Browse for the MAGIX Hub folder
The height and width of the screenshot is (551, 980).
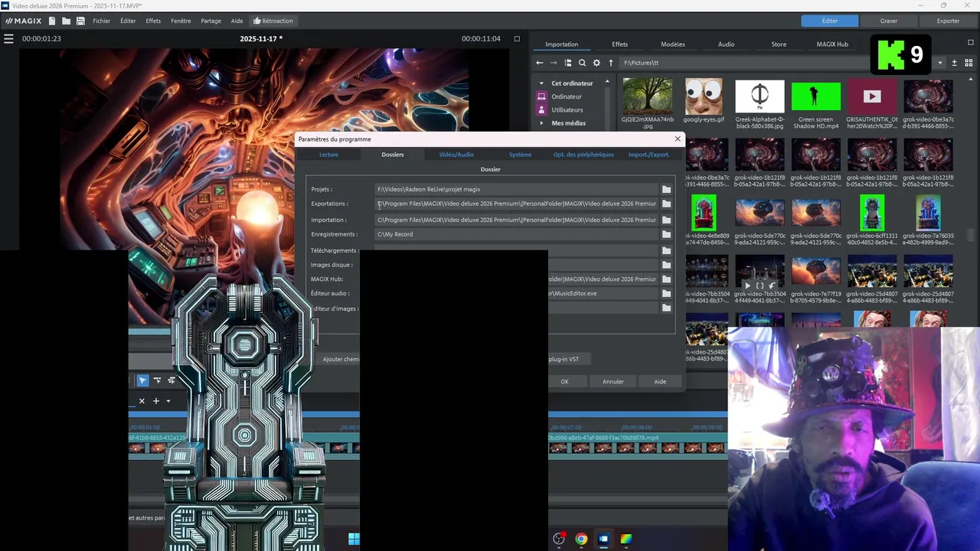pos(666,279)
